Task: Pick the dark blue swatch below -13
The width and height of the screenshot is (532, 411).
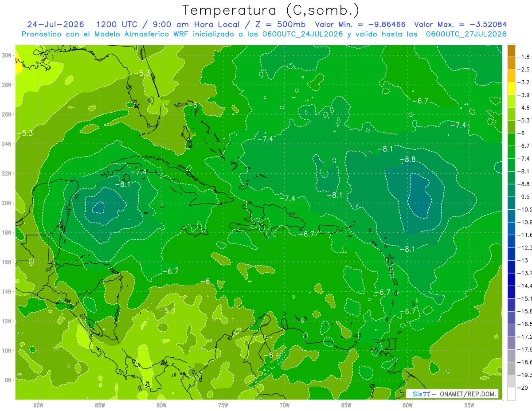Action: pyautogui.click(x=511, y=266)
